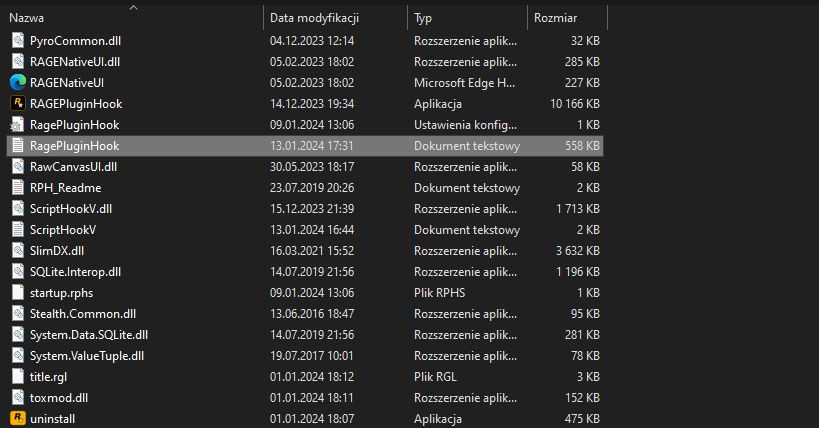Image resolution: width=819 pixels, height=428 pixels.
Task: Click the RagePluginHook configuration settings file icon
Action: [x=18, y=124]
